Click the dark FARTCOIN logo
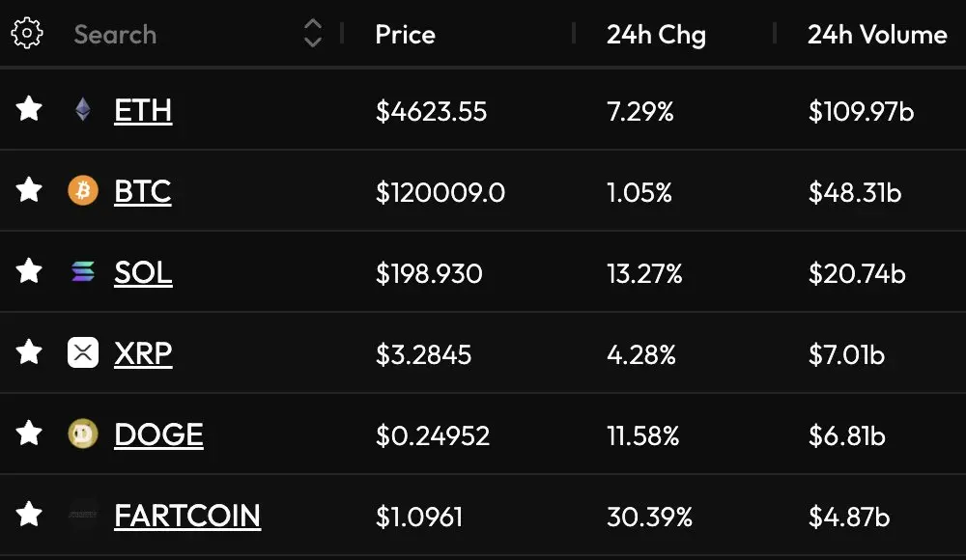 (82, 515)
